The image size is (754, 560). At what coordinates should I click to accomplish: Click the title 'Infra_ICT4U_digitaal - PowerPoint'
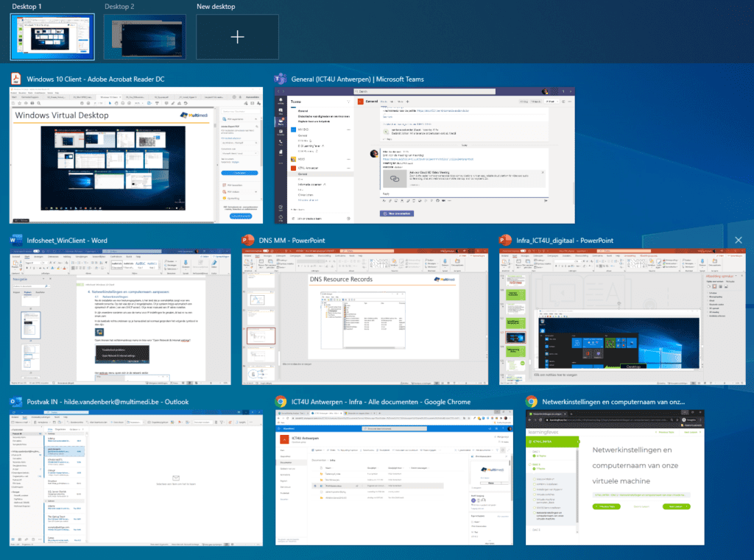pyautogui.click(x=565, y=241)
